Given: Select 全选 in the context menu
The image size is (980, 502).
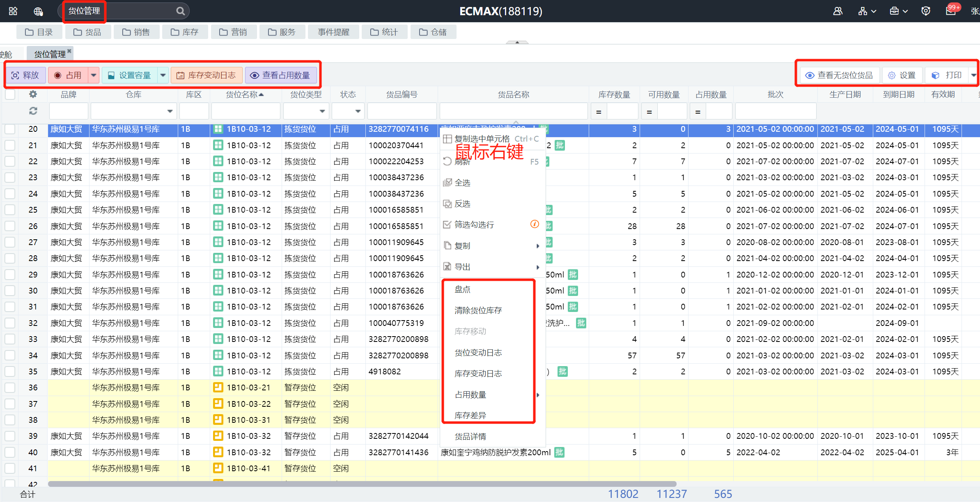Looking at the screenshot, I should 493,183.
